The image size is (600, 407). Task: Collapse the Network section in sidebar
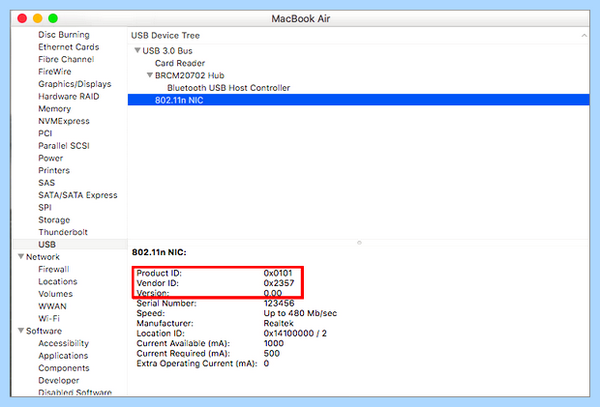tap(21, 256)
